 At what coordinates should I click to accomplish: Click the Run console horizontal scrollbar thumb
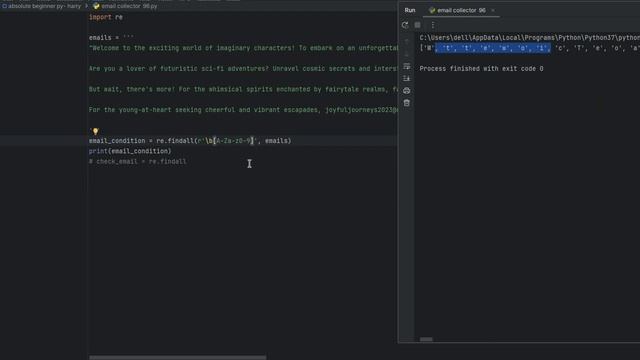(x=426, y=339)
